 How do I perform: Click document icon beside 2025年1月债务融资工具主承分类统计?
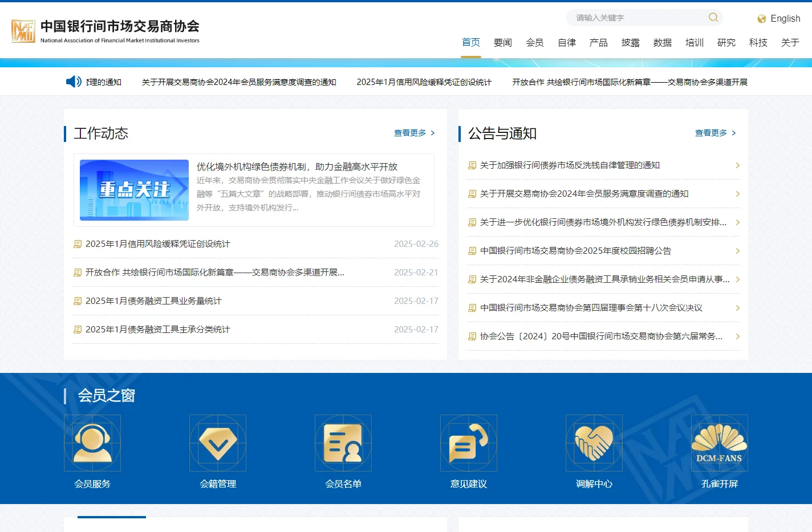[x=78, y=330]
